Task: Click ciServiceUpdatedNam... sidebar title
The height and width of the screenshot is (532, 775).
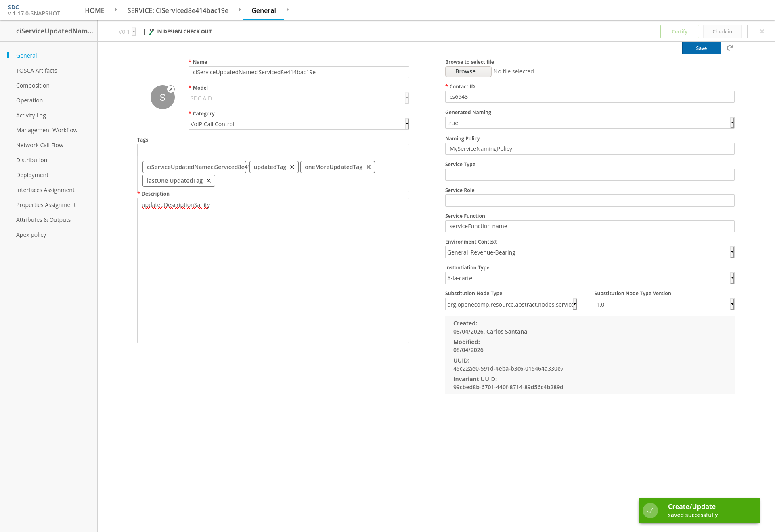Action: pyautogui.click(x=54, y=31)
